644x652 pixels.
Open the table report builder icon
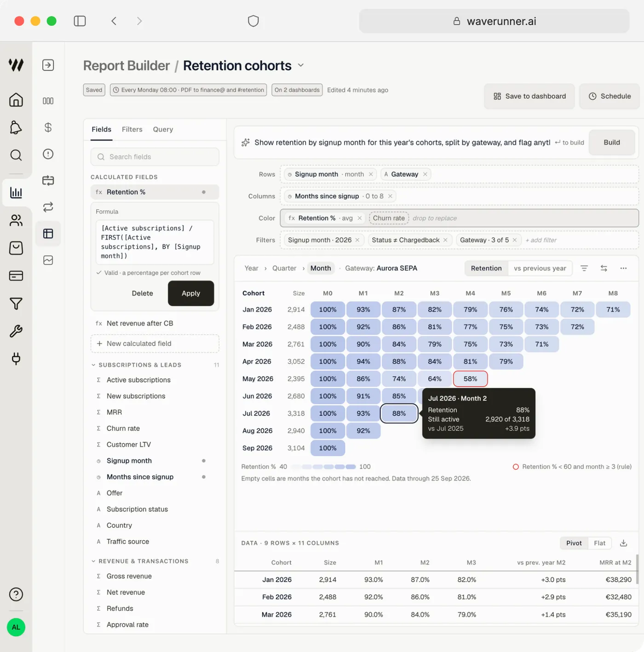coord(48,234)
